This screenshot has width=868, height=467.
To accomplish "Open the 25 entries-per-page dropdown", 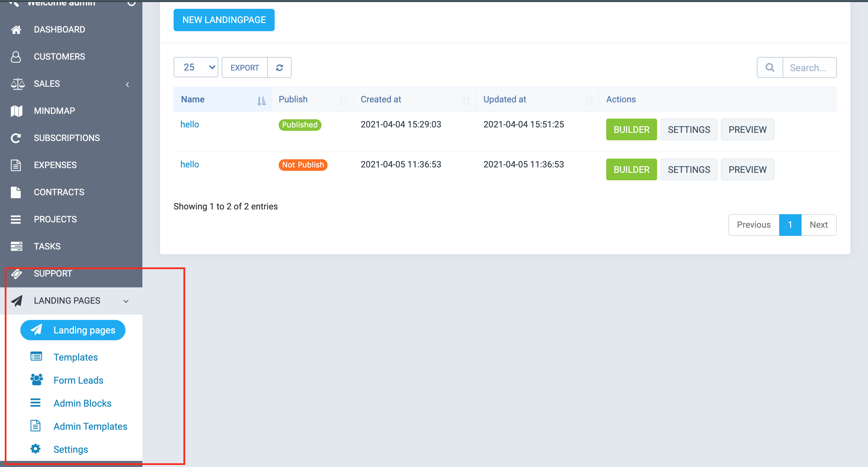I will click(x=196, y=67).
